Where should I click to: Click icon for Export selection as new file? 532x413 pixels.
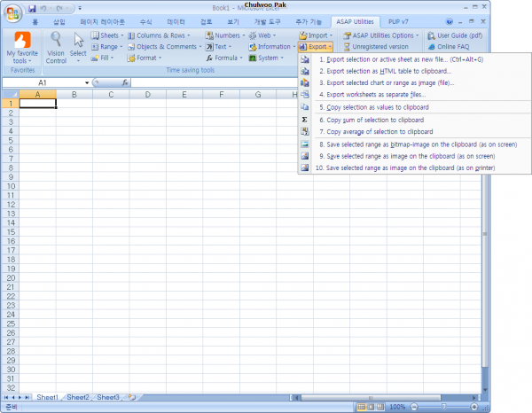(305, 59)
